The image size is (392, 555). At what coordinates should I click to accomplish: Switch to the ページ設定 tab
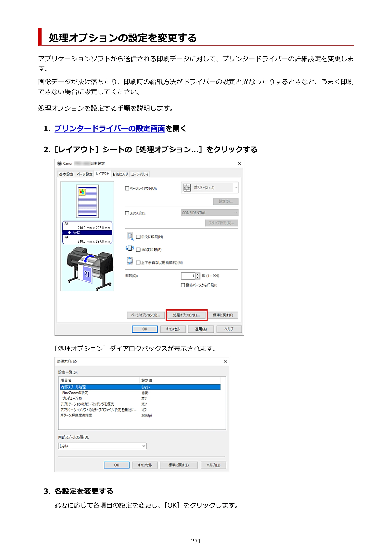coord(84,174)
